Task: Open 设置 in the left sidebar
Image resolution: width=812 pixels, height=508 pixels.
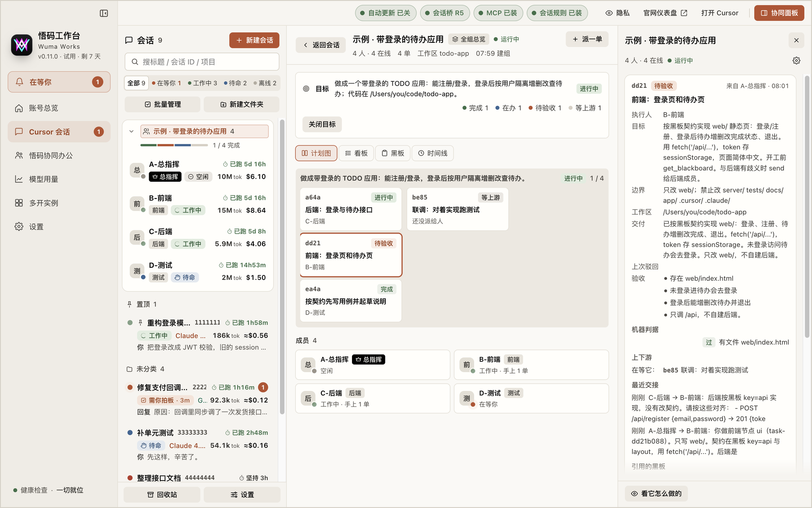Action: tap(59, 227)
